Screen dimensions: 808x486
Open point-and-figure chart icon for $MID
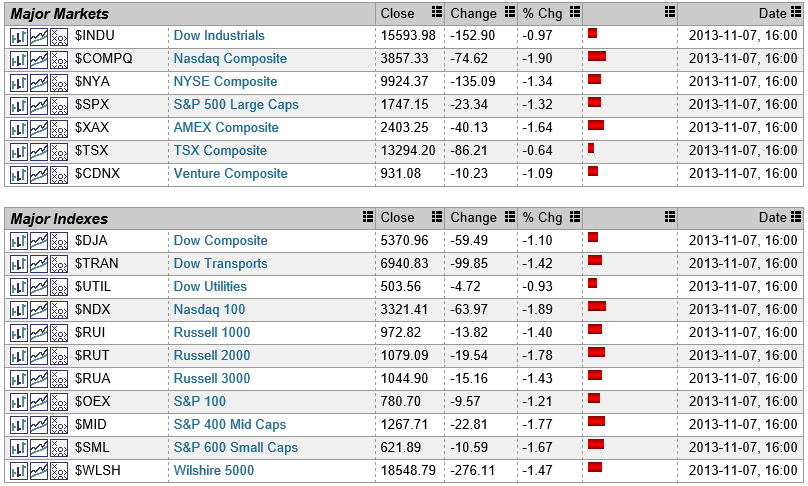(x=59, y=425)
